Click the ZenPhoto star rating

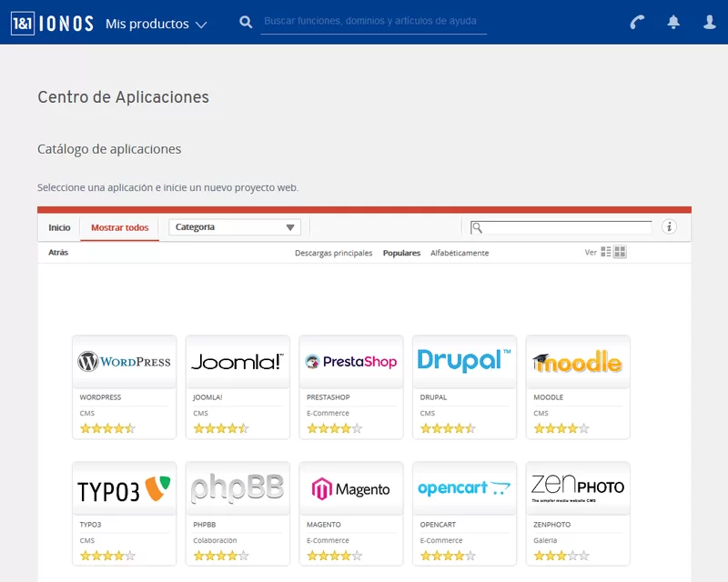[x=561, y=556]
